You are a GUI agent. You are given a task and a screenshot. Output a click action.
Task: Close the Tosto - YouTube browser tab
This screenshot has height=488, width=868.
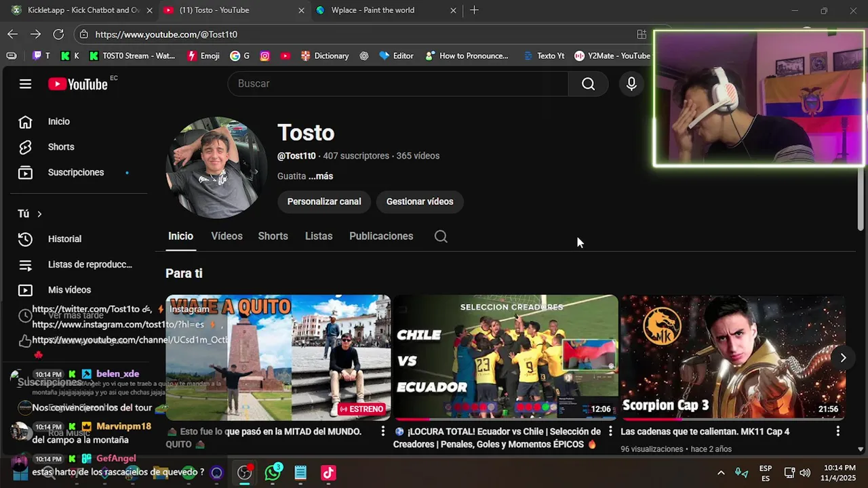pyautogui.click(x=301, y=10)
